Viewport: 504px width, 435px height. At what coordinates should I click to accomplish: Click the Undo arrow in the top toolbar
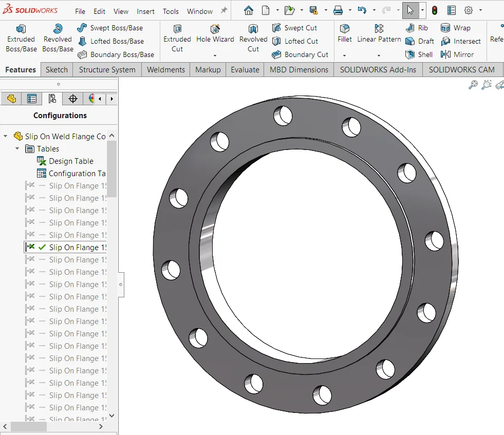363,10
